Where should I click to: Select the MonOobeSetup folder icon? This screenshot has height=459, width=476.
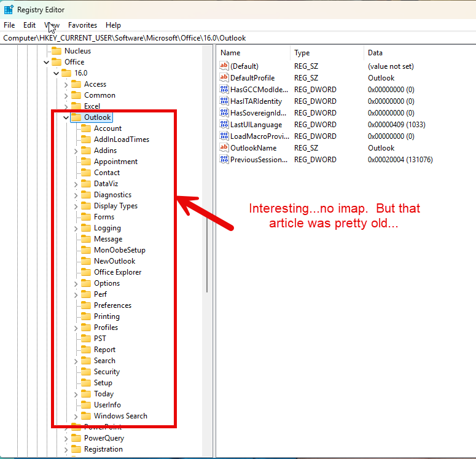[x=86, y=250]
